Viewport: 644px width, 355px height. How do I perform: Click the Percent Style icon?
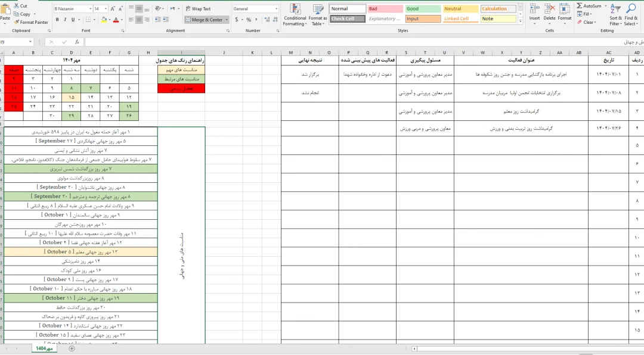247,20
